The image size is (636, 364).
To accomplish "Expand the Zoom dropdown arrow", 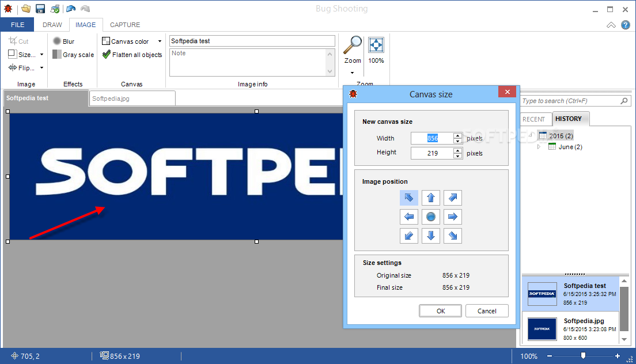I will (x=352, y=73).
